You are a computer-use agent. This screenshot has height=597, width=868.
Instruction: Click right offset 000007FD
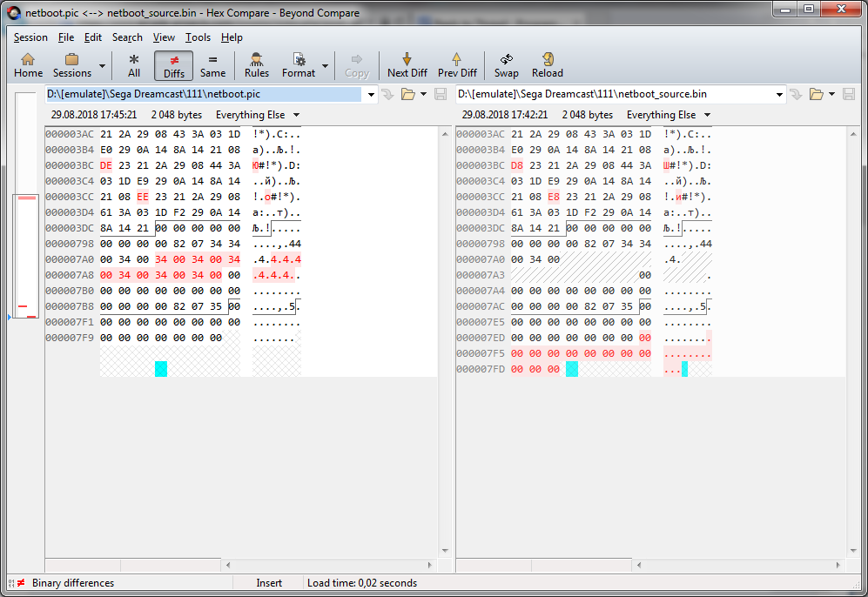click(x=481, y=369)
